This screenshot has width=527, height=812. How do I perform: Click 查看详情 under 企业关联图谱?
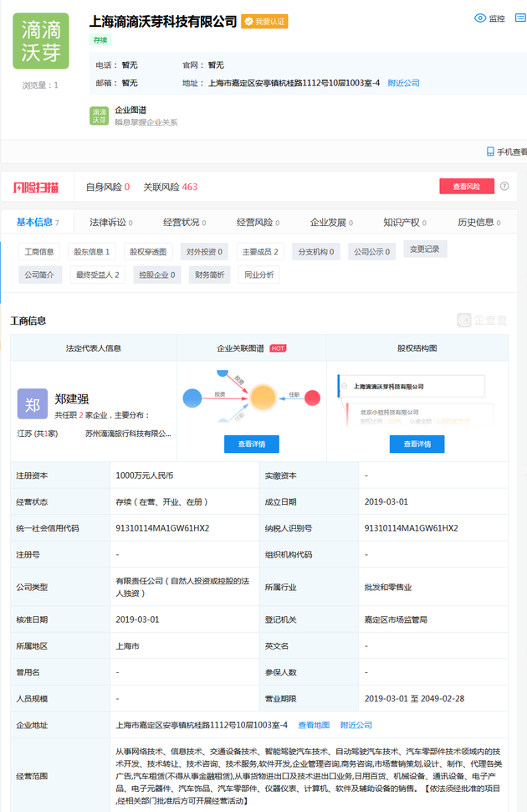pos(252,445)
